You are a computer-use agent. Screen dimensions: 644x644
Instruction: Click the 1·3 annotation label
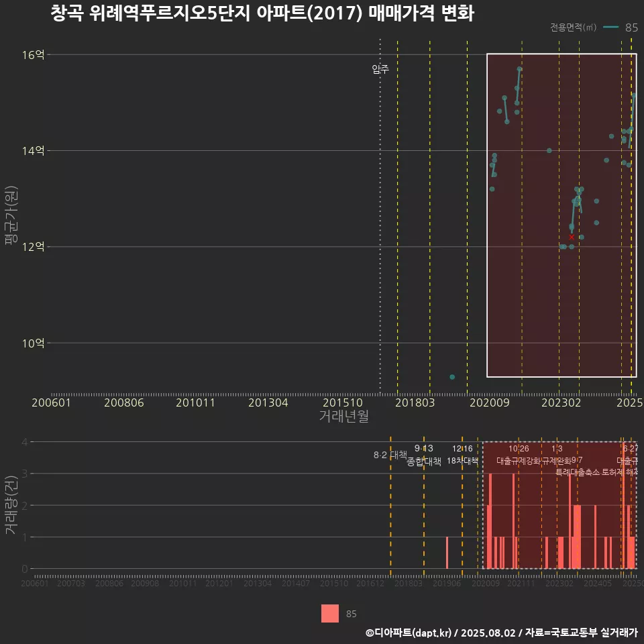coord(557,449)
